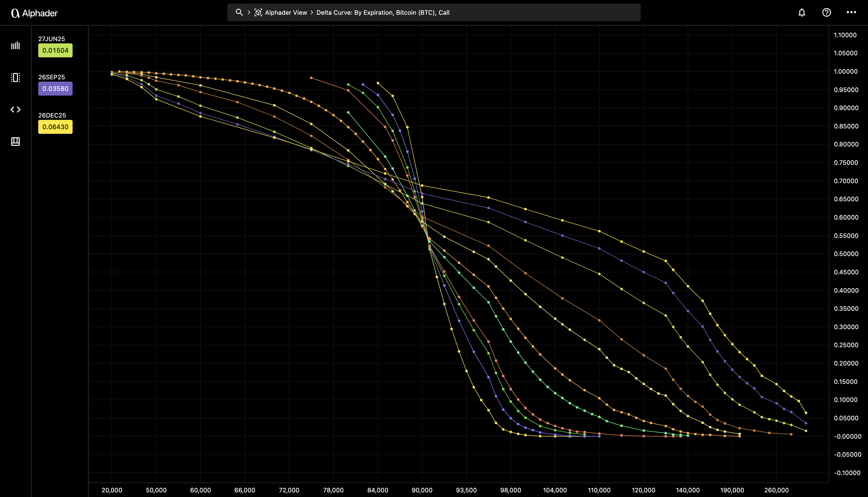Select the 26SEP25 expiration label
The width and height of the screenshot is (868, 497).
[52, 77]
